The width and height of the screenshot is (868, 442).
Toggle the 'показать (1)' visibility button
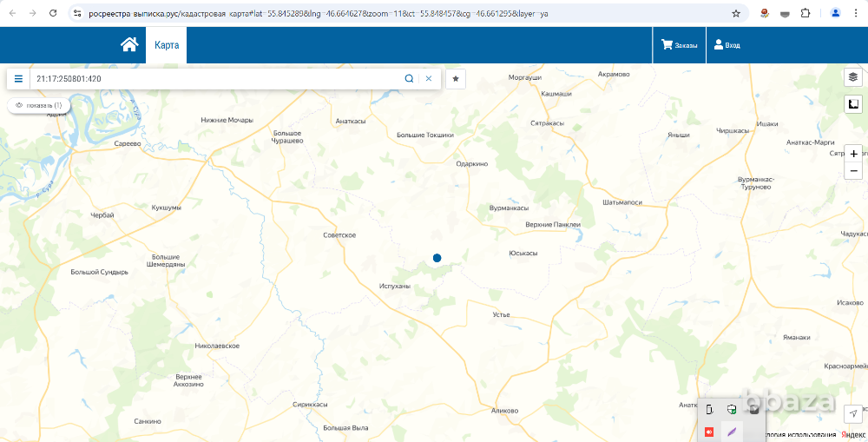[x=38, y=105]
